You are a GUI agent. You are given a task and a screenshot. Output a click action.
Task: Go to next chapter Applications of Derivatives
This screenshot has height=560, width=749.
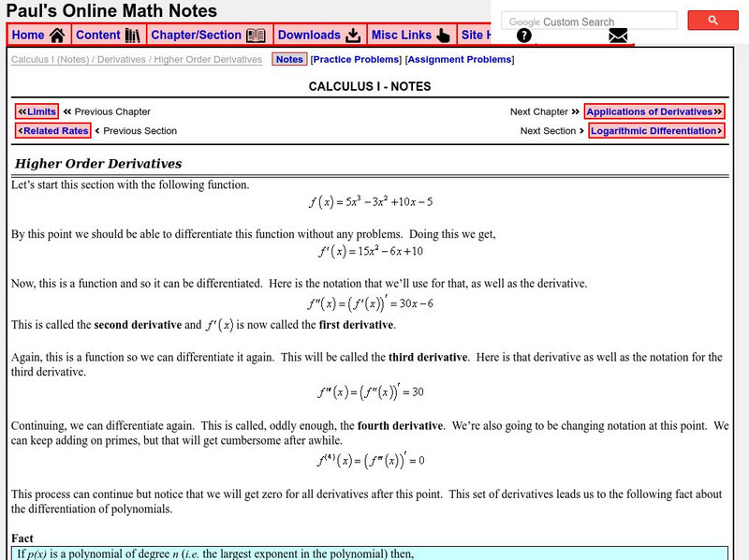tap(654, 111)
